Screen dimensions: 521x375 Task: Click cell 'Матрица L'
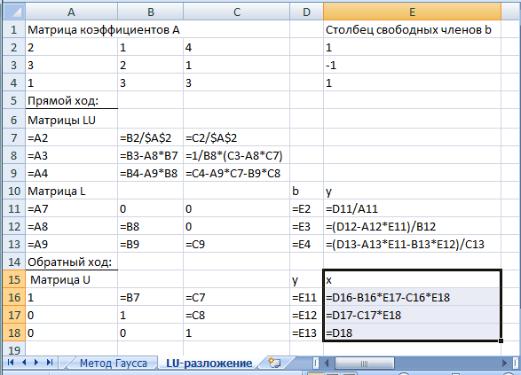pyautogui.click(x=71, y=191)
